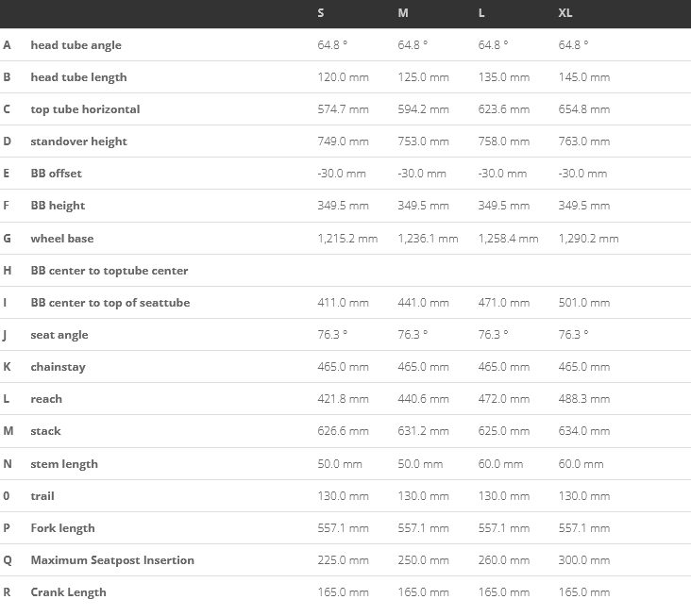Click the BB offset row label
The height and width of the screenshot is (616, 691).
pyautogui.click(x=56, y=174)
